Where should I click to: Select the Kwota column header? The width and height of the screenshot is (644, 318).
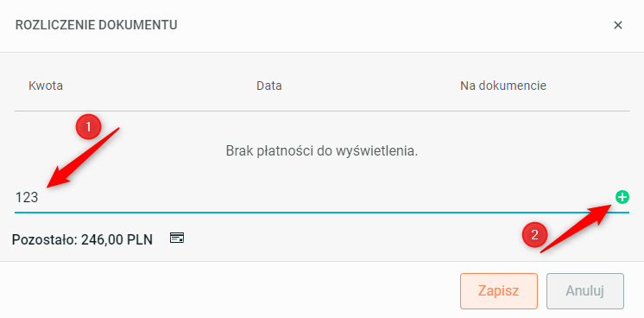click(x=46, y=86)
